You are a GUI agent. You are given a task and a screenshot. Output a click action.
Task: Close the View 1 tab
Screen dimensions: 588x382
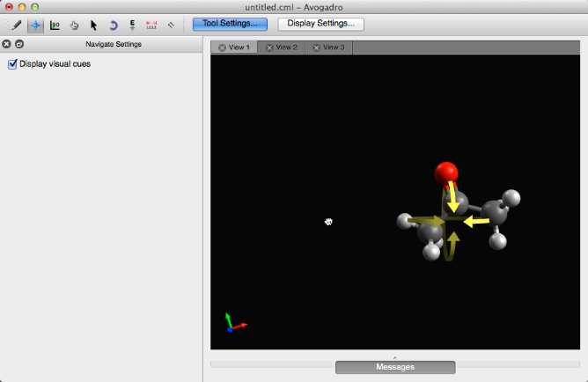tap(222, 48)
